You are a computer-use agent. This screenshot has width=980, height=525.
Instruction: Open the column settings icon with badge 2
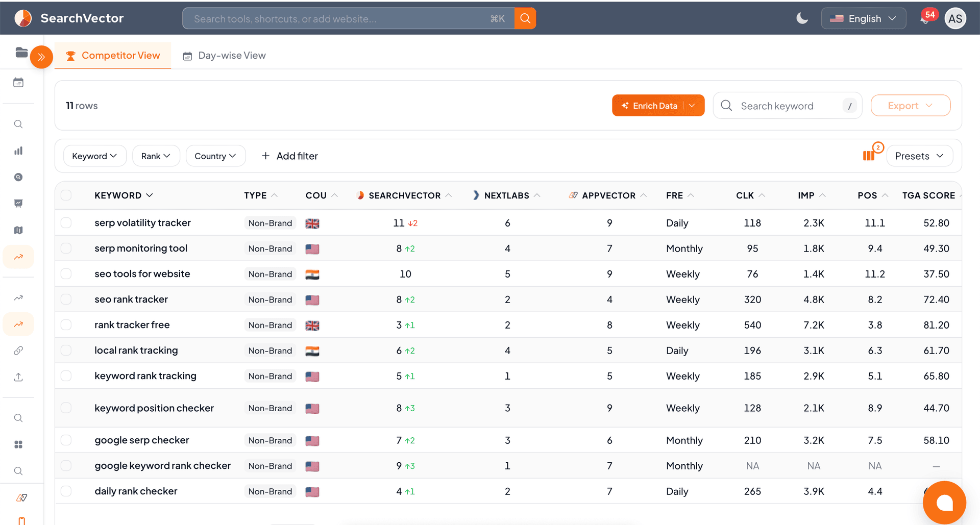869,155
